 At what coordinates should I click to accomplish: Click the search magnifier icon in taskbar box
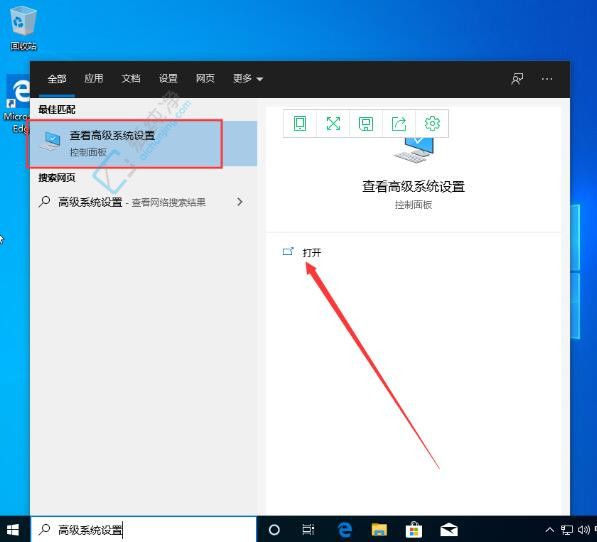click(x=45, y=529)
